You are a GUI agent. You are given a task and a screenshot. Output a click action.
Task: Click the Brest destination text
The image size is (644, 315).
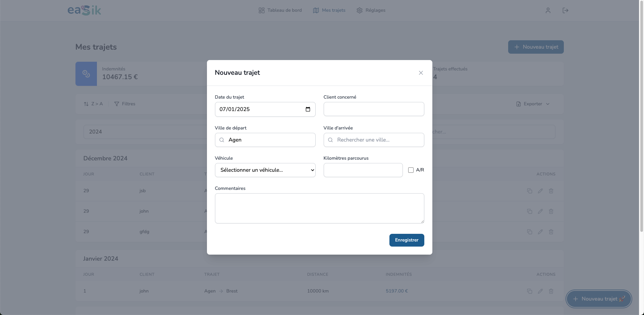click(x=232, y=291)
